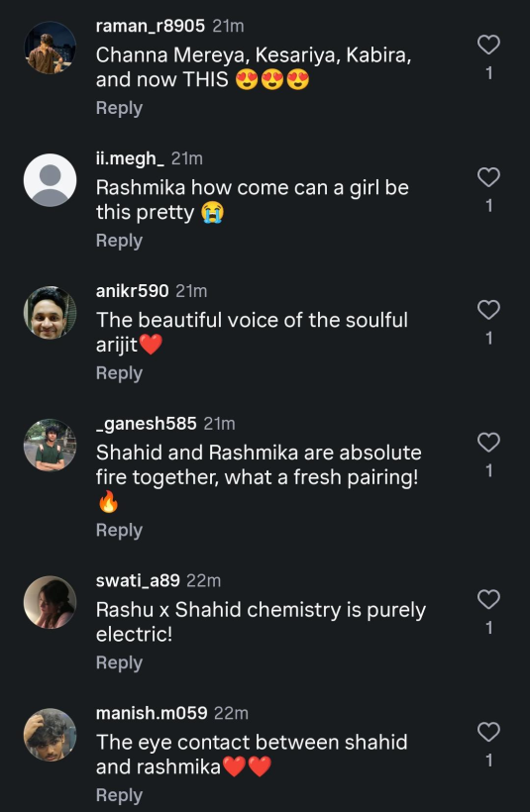Like anikr590's comment about arijit
The height and width of the screenshot is (812, 530).
[x=488, y=310]
